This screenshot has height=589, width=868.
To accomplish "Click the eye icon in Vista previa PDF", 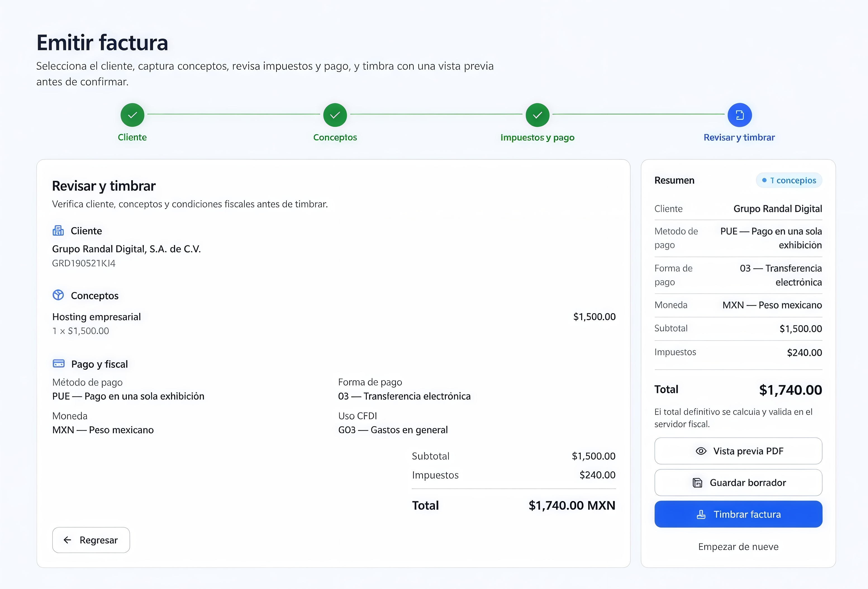I will [701, 451].
